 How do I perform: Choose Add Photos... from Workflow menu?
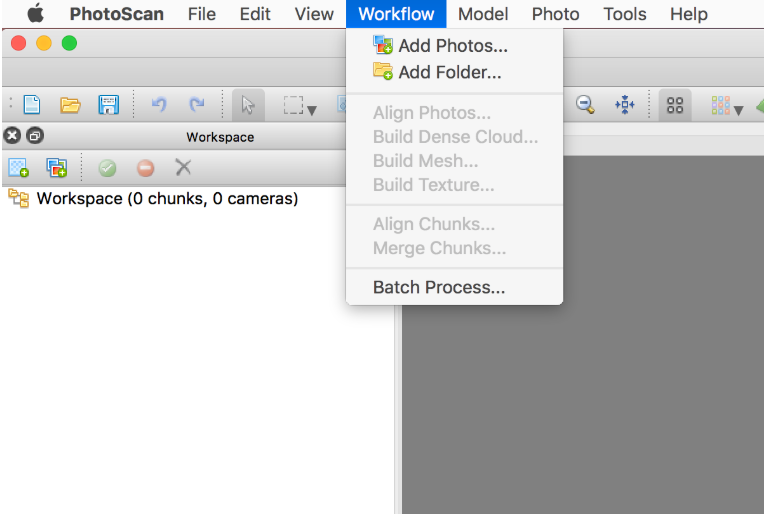[x=454, y=45]
